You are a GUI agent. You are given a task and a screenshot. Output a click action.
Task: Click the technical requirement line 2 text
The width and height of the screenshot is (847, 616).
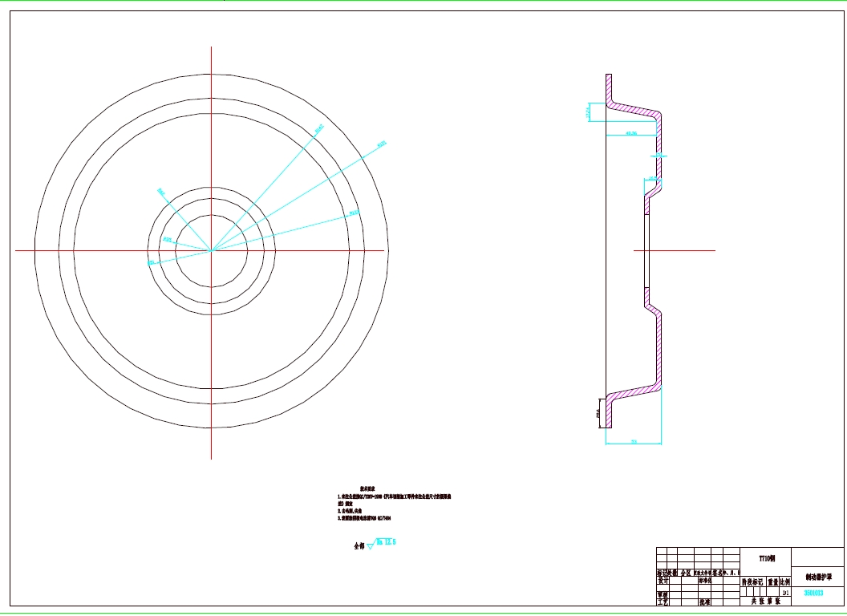350,511
